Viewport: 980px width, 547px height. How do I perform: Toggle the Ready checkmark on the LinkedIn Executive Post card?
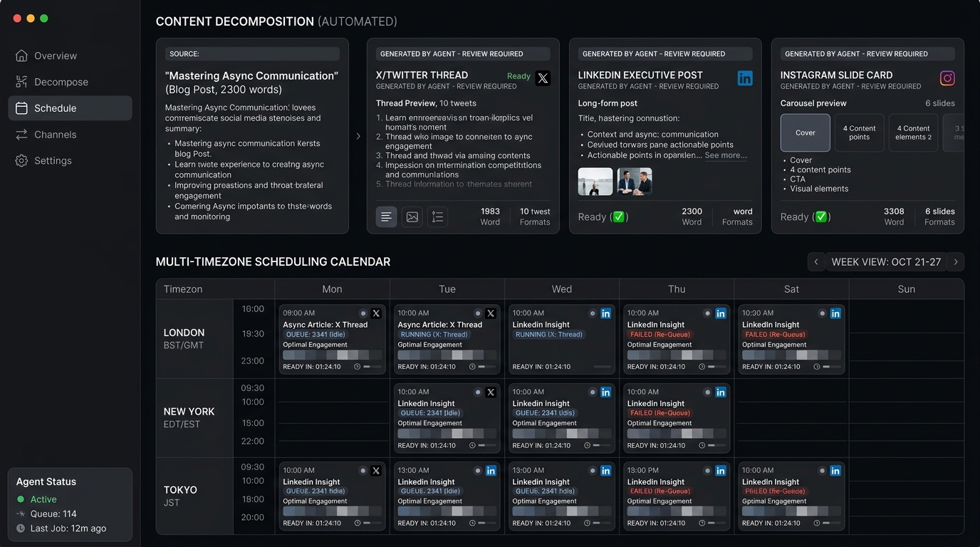coord(620,217)
